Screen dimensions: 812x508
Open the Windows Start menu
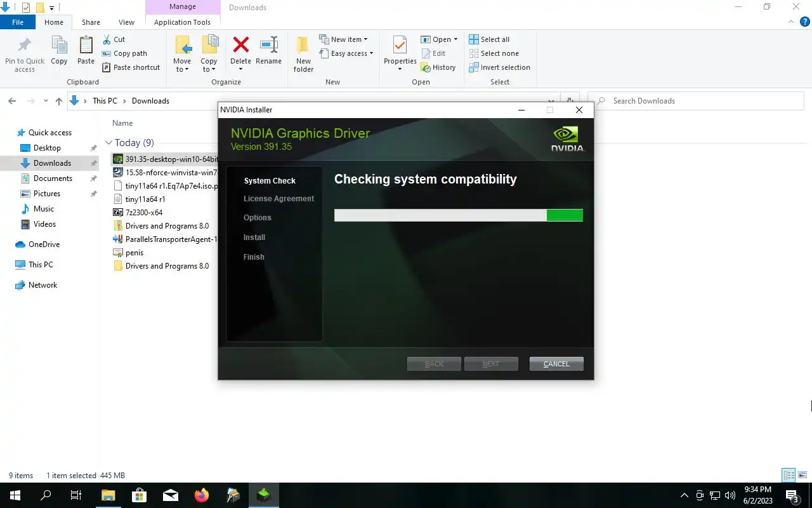tap(15, 495)
